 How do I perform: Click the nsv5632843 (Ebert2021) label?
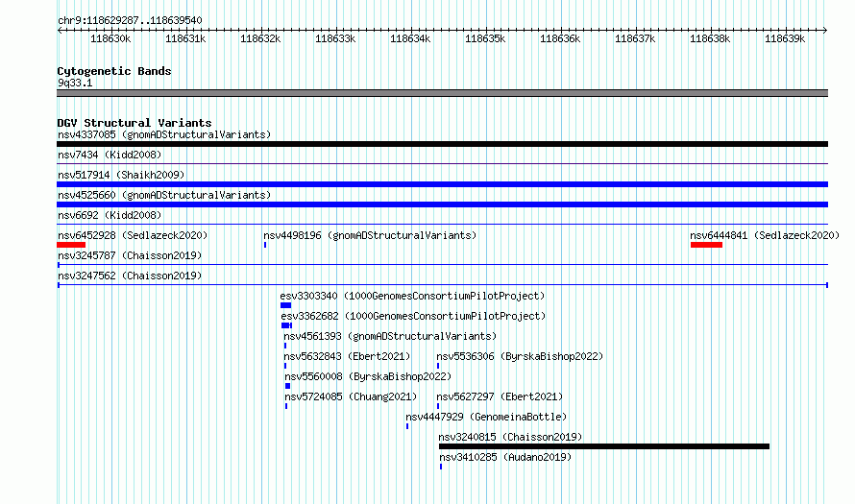(347, 356)
